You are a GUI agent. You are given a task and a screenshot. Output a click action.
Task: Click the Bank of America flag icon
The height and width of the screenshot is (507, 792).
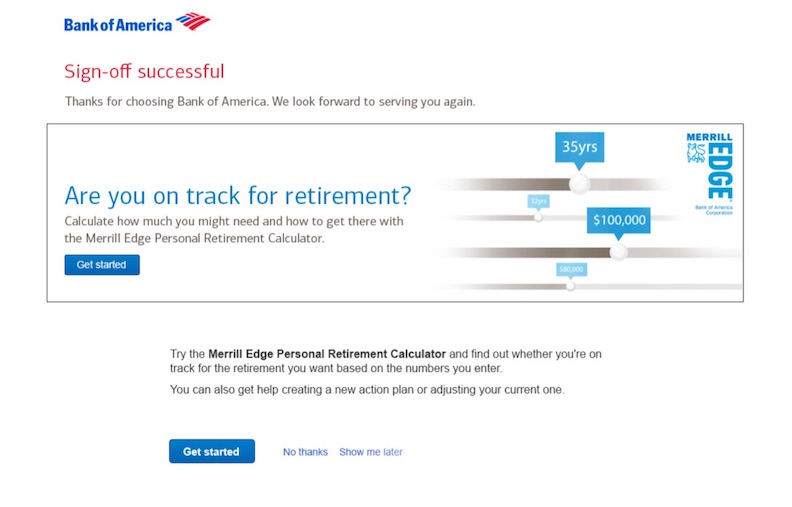tap(193, 22)
